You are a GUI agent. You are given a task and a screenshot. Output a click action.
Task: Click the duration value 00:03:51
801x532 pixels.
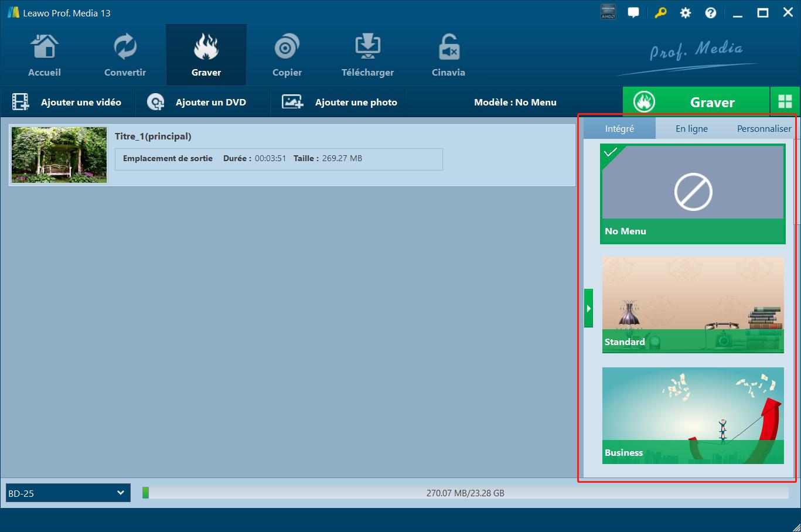pos(270,158)
